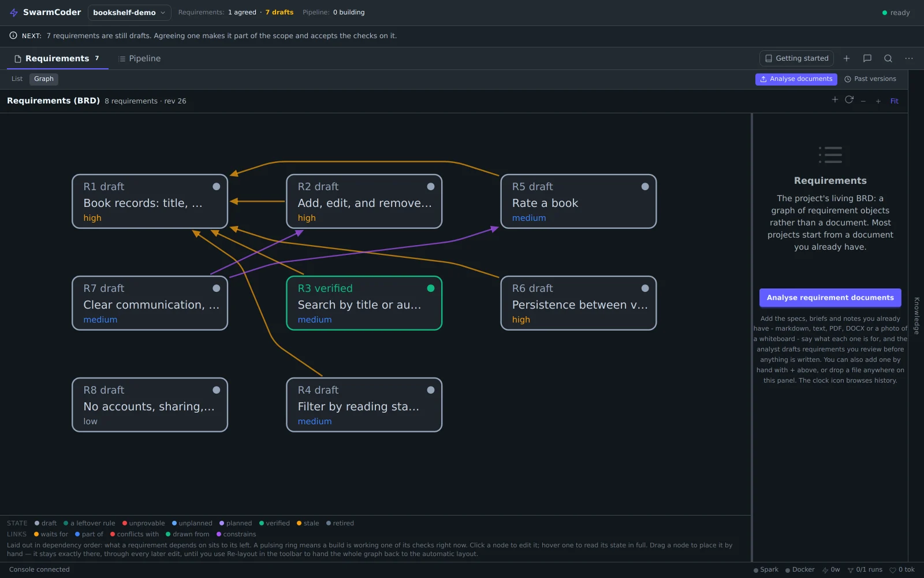This screenshot has height=578, width=924.
Task: Click the Re-layout refresh icon in graph toolbar
Action: tap(849, 100)
